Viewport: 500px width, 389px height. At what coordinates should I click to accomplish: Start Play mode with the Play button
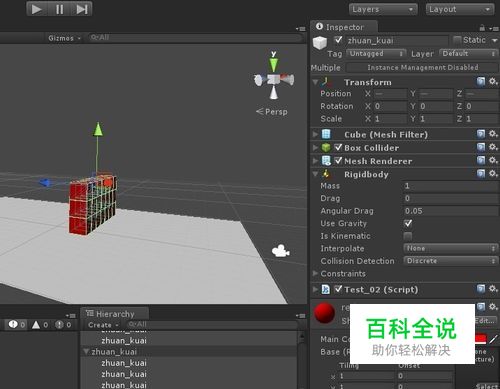[x=37, y=9]
